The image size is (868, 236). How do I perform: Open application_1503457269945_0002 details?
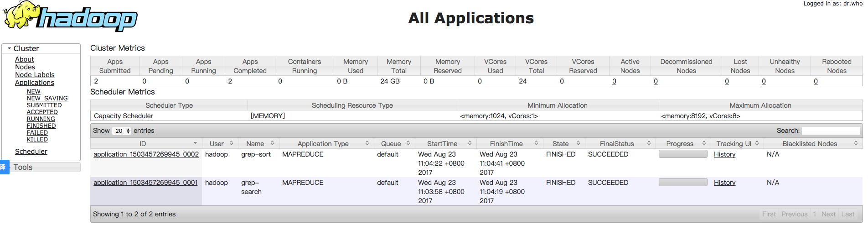tap(146, 154)
